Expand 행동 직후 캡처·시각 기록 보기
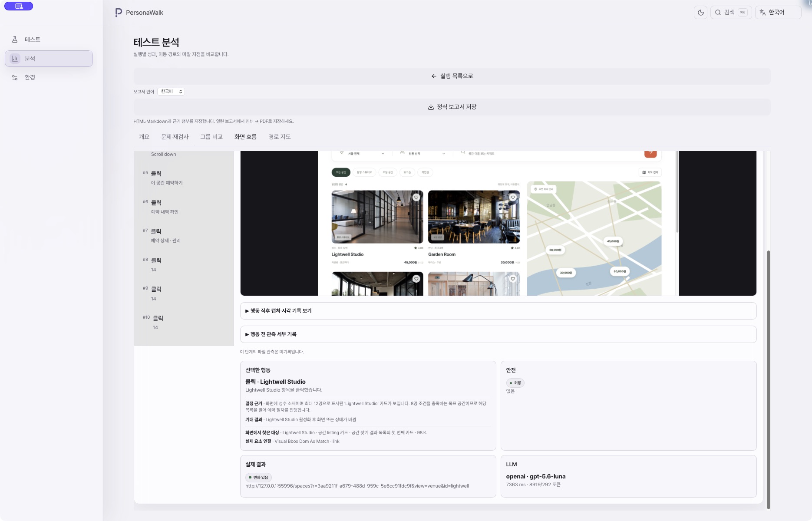The image size is (812, 521). [498, 311]
